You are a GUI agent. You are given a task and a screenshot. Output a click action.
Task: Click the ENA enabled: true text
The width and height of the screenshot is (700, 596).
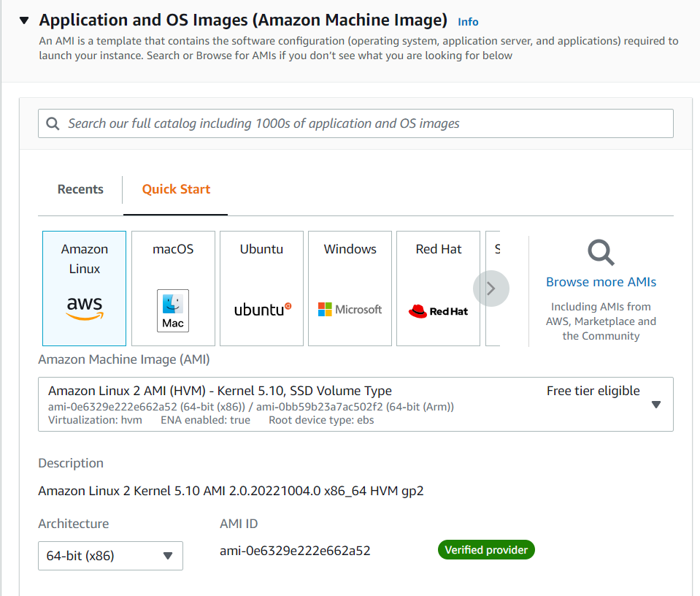tap(205, 420)
